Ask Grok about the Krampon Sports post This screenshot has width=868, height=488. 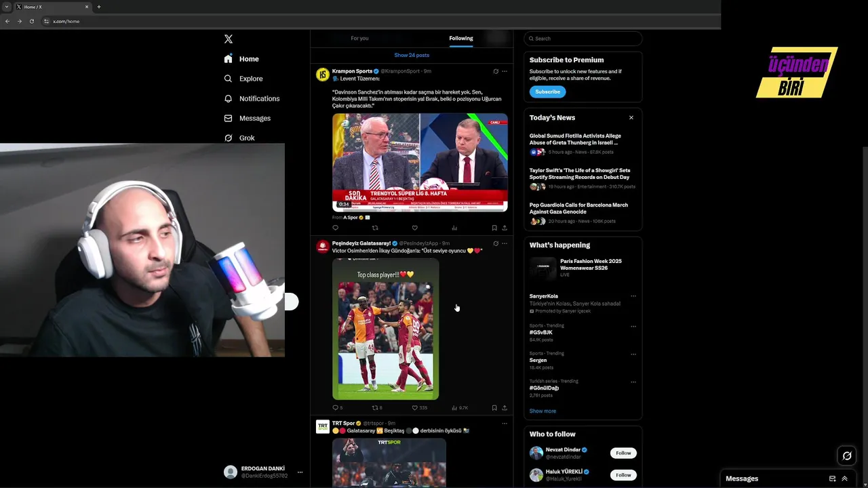pos(496,71)
